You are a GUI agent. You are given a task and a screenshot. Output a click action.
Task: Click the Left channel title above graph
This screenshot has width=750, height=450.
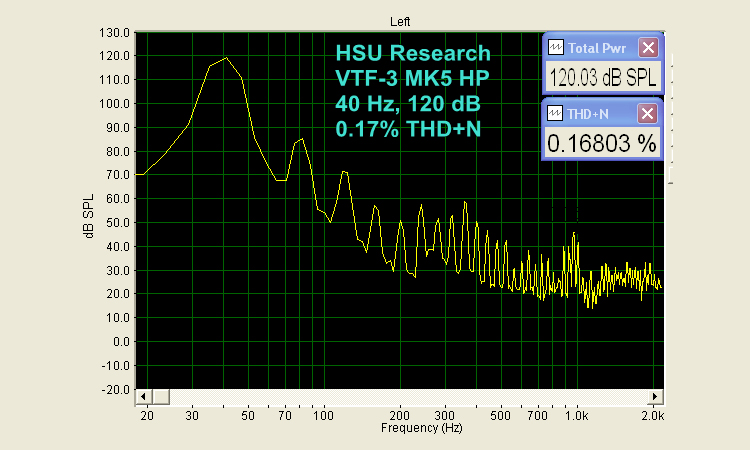[401, 20]
